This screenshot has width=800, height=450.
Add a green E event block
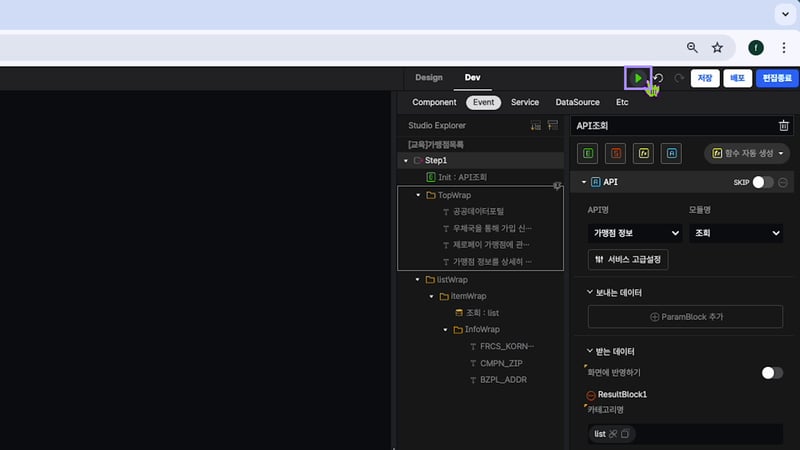tap(588, 153)
